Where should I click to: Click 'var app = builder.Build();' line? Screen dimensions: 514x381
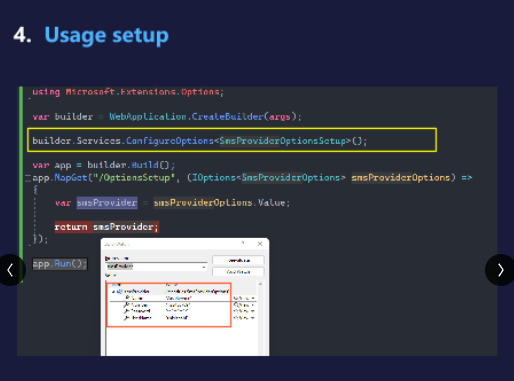[x=103, y=165]
